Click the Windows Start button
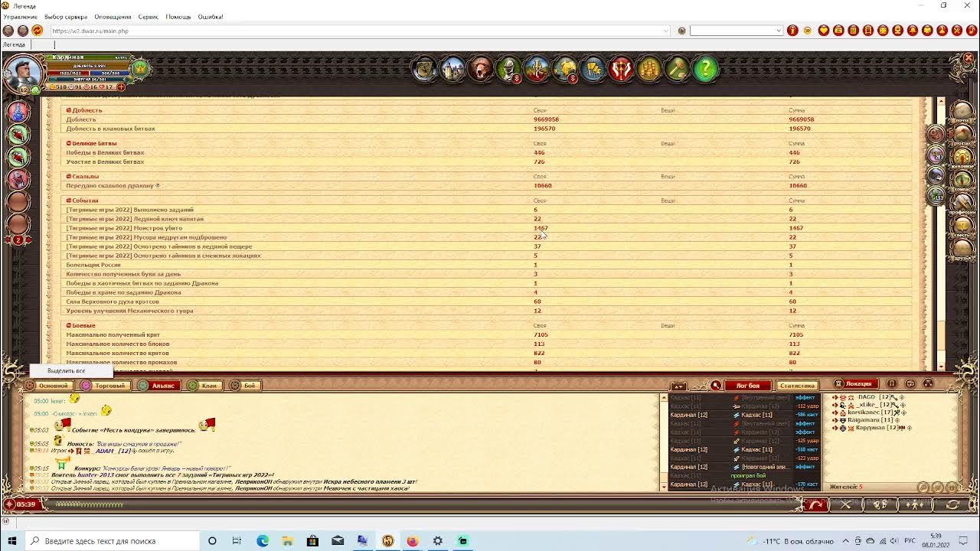The width and height of the screenshot is (980, 551). (x=12, y=541)
